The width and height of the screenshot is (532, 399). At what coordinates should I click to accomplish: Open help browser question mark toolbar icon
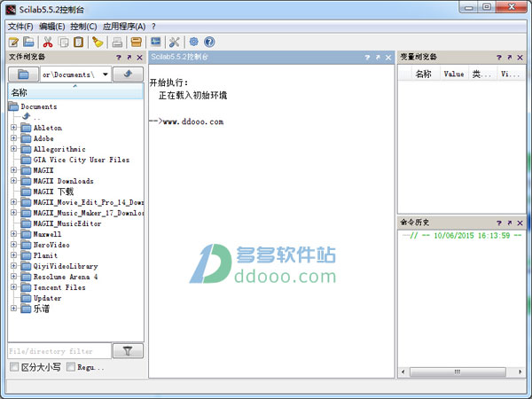pos(209,42)
